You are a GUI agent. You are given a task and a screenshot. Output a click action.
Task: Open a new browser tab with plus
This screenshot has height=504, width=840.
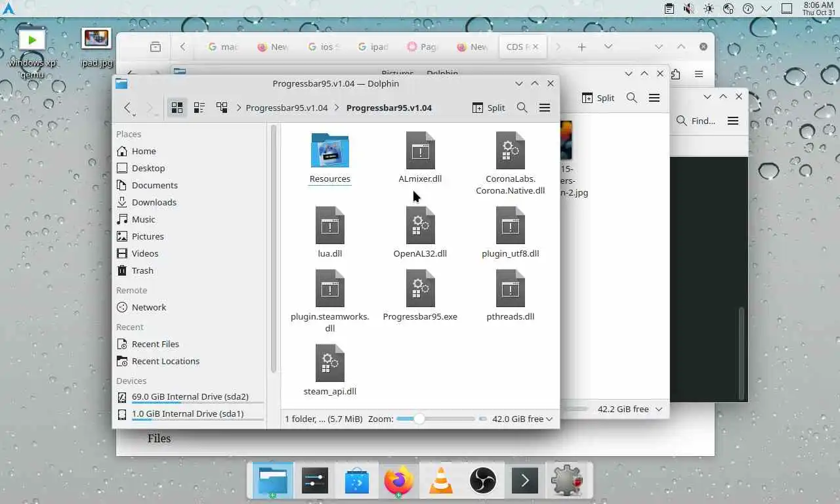pyautogui.click(x=581, y=47)
